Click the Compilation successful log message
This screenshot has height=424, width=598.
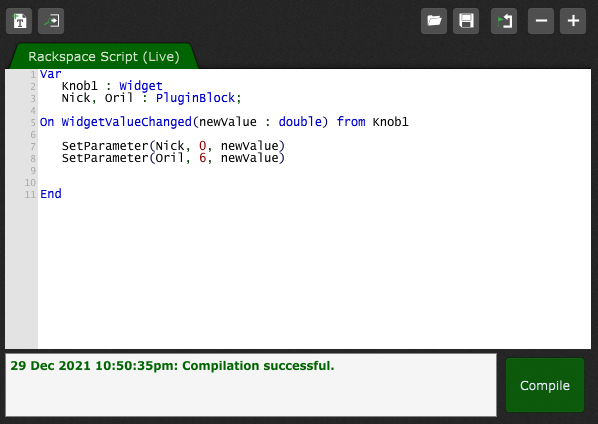click(172, 366)
